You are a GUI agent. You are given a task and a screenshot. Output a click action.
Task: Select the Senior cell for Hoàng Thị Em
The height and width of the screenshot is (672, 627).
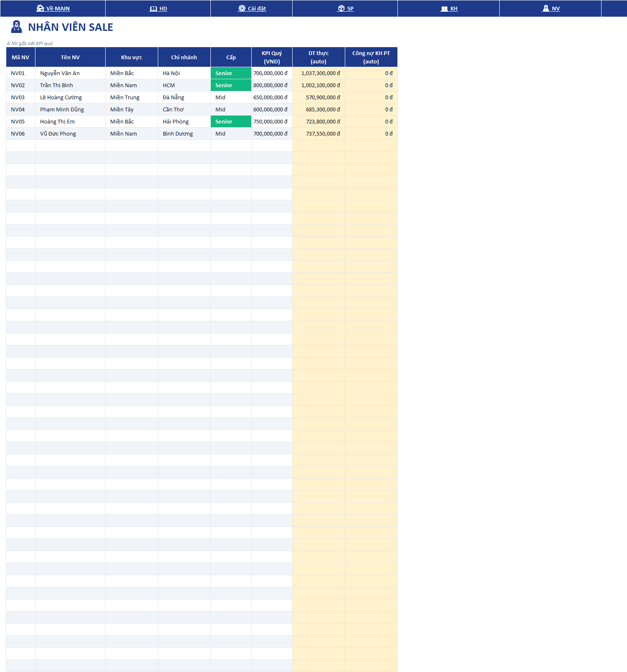coord(231,121)
